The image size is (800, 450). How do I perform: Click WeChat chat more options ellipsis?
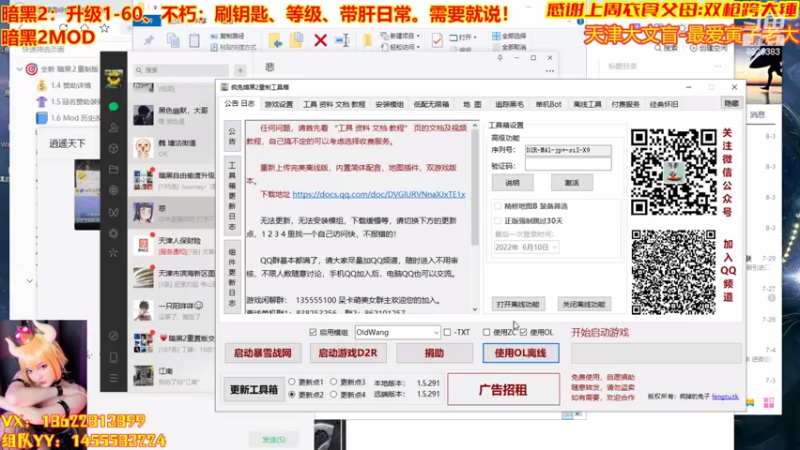549,71
